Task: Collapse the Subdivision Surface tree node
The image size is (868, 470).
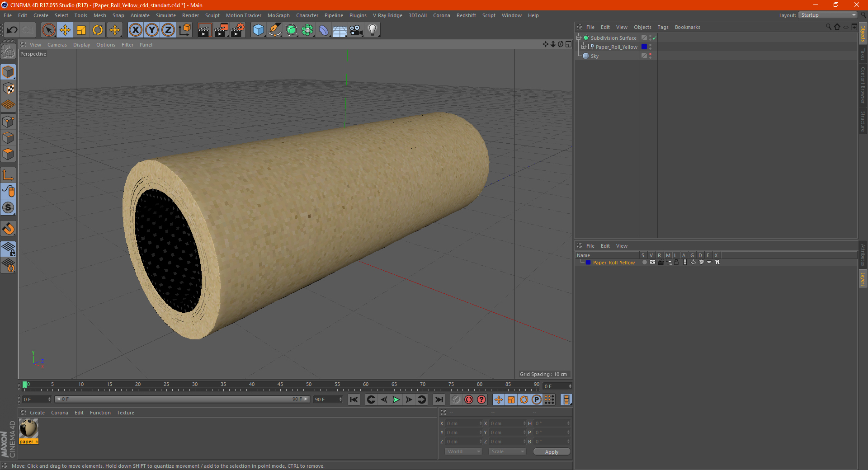Action: click(578, 38)
